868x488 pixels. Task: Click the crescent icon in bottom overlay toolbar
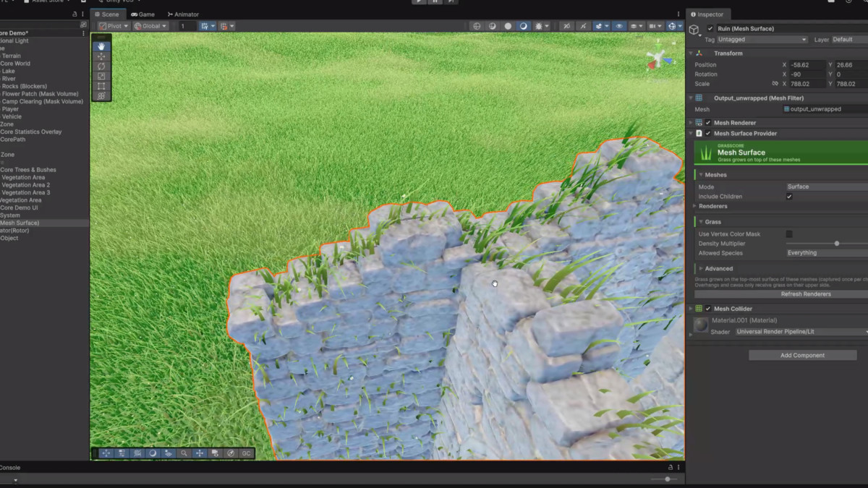(x=153, y=453)
